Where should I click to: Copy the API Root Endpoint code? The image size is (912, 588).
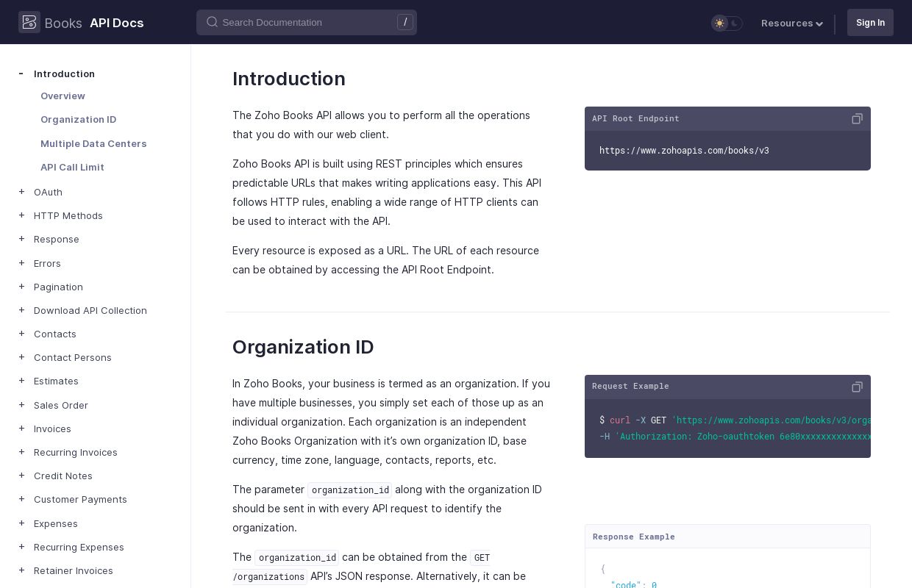(x=857, y=118)
